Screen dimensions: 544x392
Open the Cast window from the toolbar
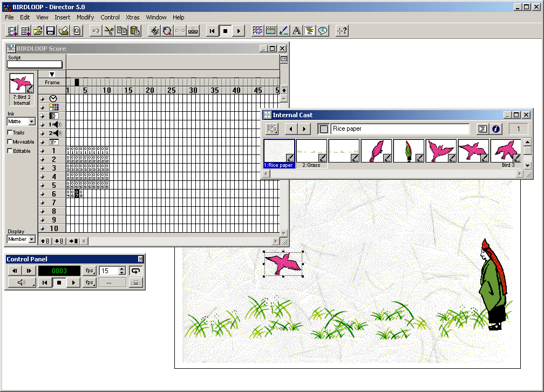(257, 31)
